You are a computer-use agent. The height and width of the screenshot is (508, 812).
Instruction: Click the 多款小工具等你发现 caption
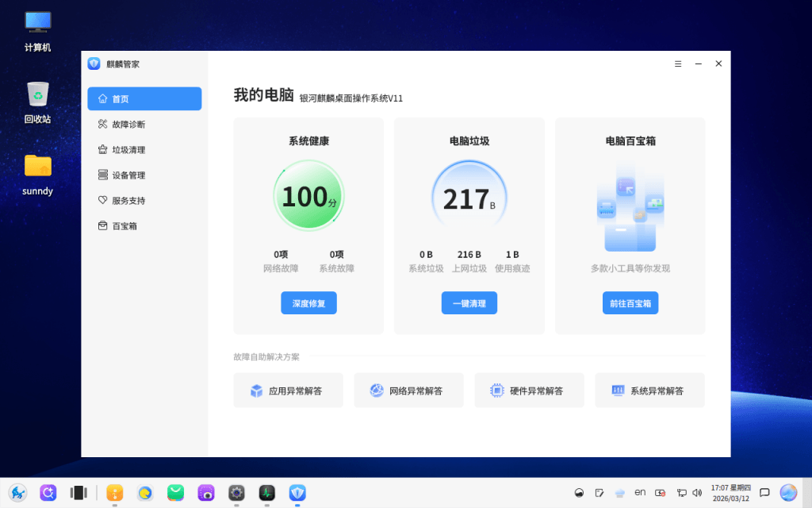630,268
